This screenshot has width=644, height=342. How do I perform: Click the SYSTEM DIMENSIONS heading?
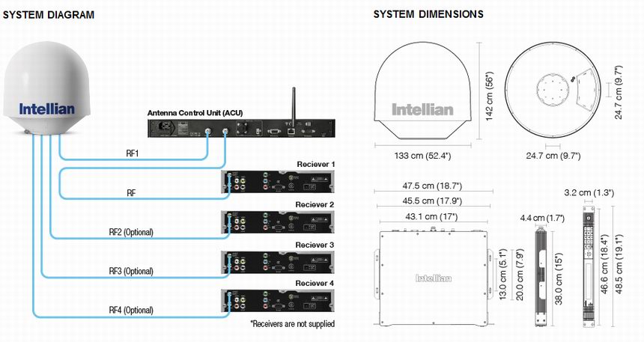pos(428,14)
